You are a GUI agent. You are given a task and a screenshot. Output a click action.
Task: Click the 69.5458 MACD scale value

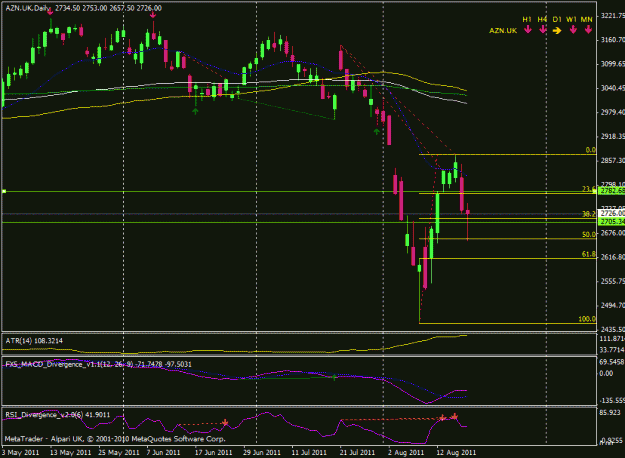pos(612,362)
